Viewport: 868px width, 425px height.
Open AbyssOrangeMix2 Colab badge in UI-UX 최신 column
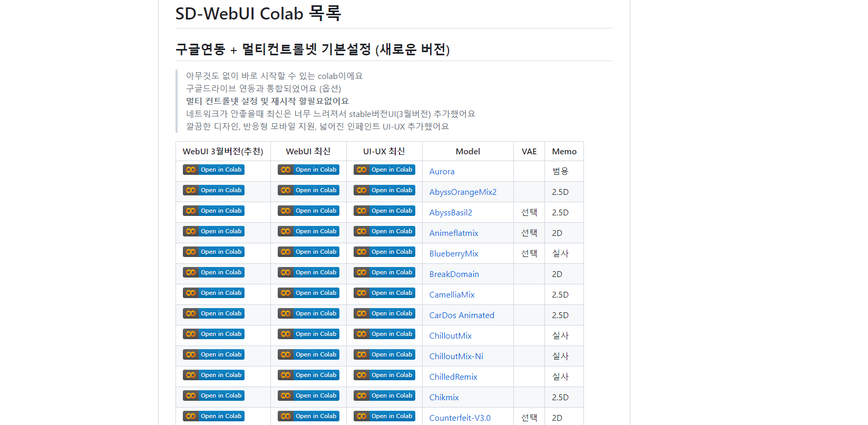(x=384, y=190)
